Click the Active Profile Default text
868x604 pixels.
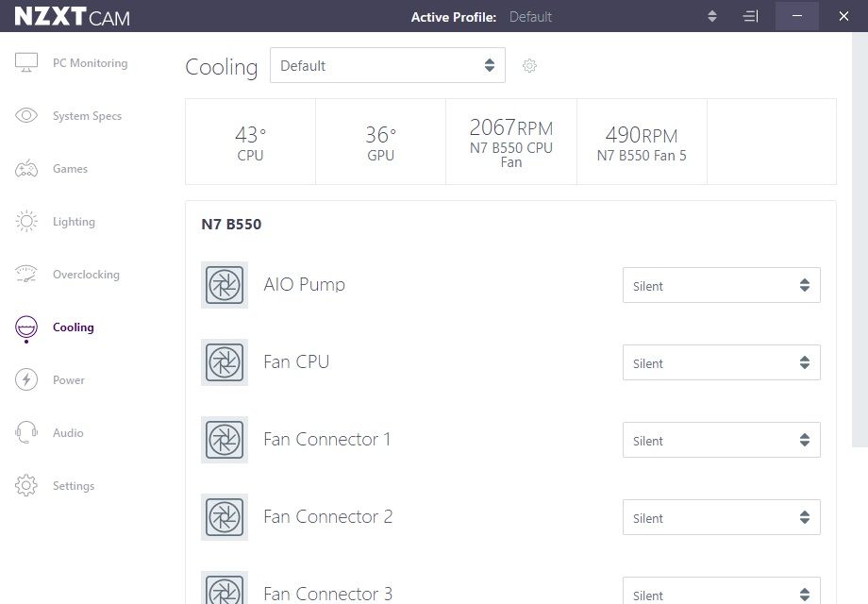click(530, 17)
